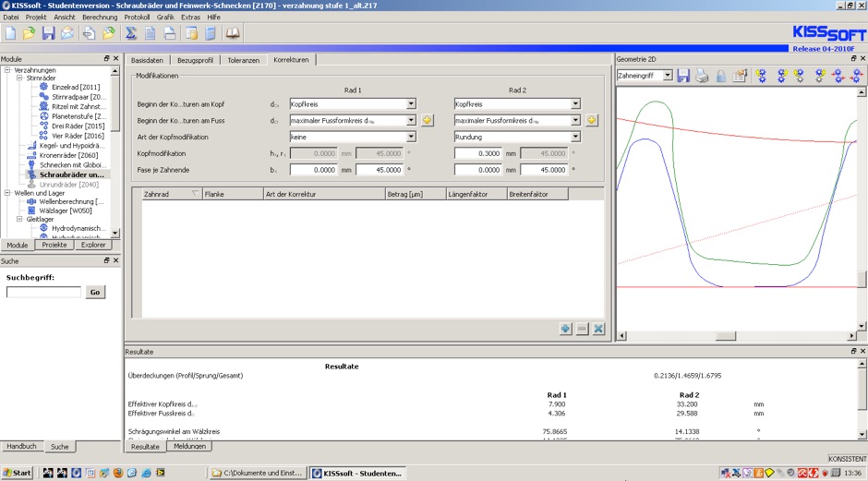Screen dimensions: 868x481
Task: Click the calculator-style toolbar icon
Action: 211,33
